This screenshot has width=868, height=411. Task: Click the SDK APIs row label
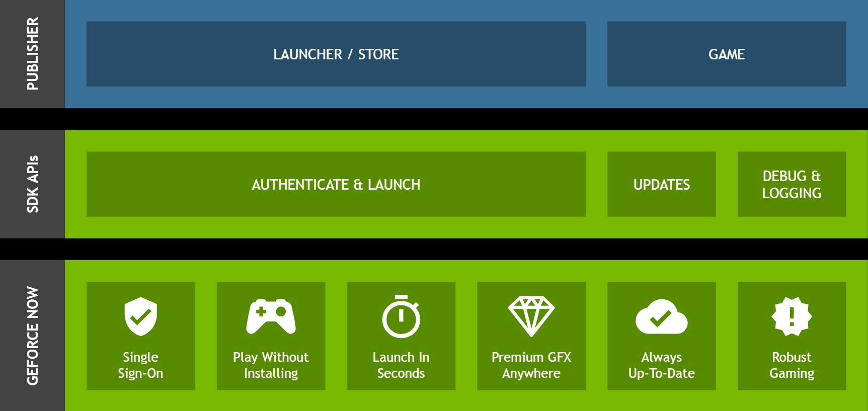click(32, 184)
